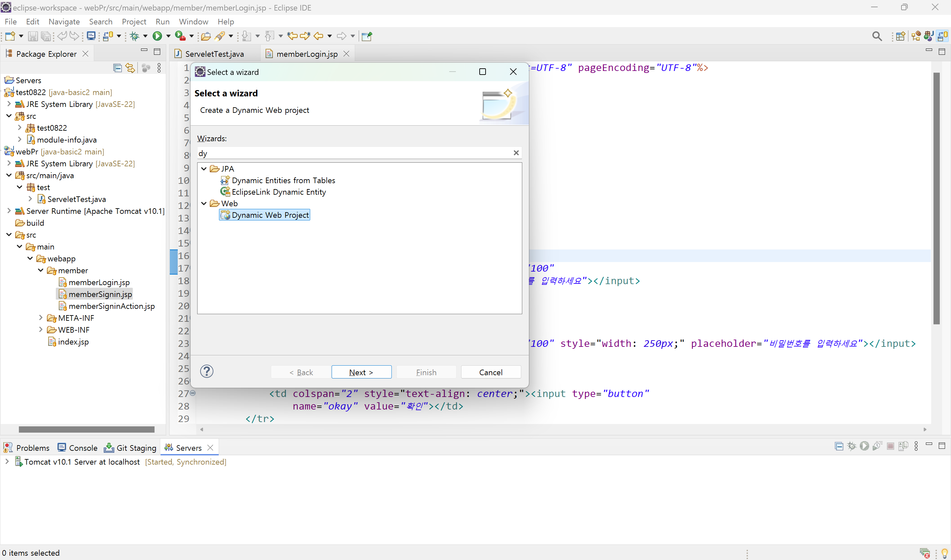Screen dimensions: 951x560
Task: Click the Debug bug icon
Action: point(134,36)
